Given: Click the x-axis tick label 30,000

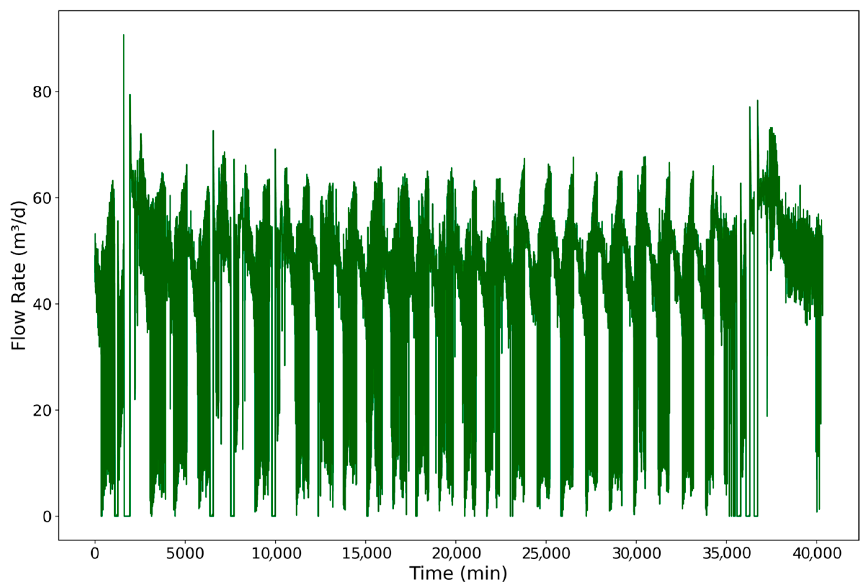Looking at the screenshot, I should tap(637, 553).
